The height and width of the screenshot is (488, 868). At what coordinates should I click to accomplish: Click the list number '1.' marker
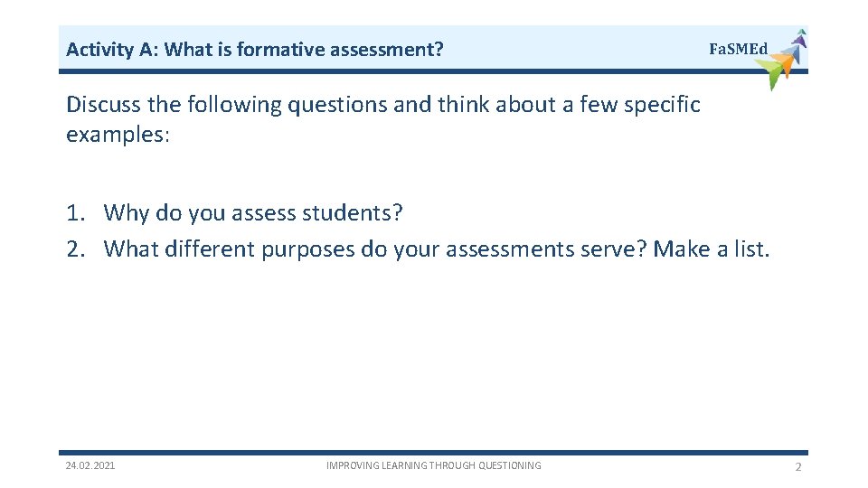point(77,213)
